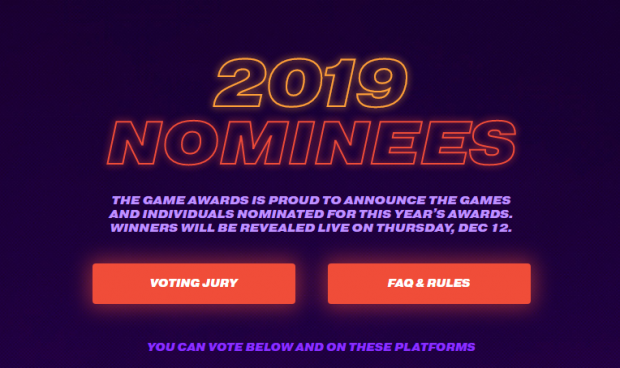620x368 pixels.
Task: Click the 'Thursday, Dec 12' date text
Action: click(x=444, y=228)
